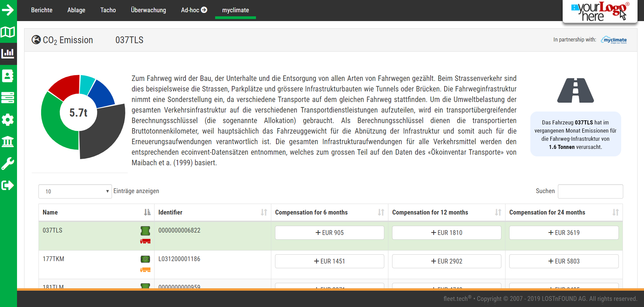
Task: Click the + EUR 1451 compensation button
Action: tap(329, 261)
